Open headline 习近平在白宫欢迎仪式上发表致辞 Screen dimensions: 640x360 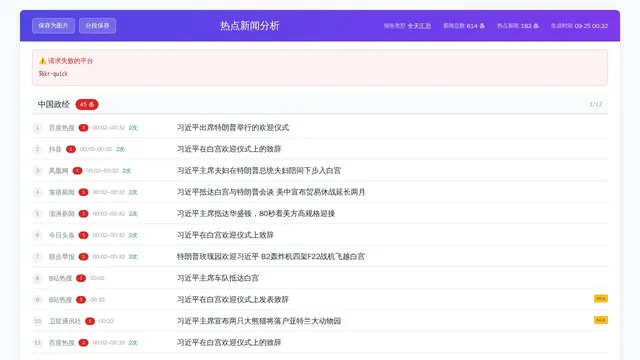[x=233, y=300]
